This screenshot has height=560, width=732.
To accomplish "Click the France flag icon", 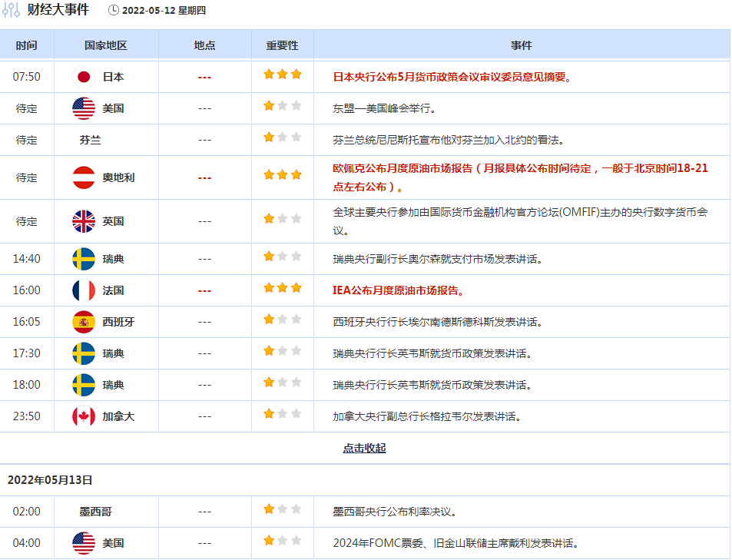I will 84,290.
